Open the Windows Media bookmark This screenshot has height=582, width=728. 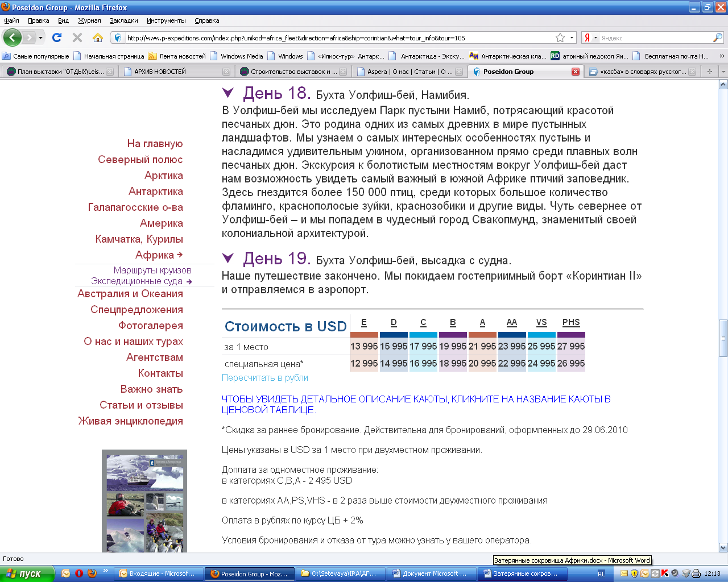click(237, 56)
